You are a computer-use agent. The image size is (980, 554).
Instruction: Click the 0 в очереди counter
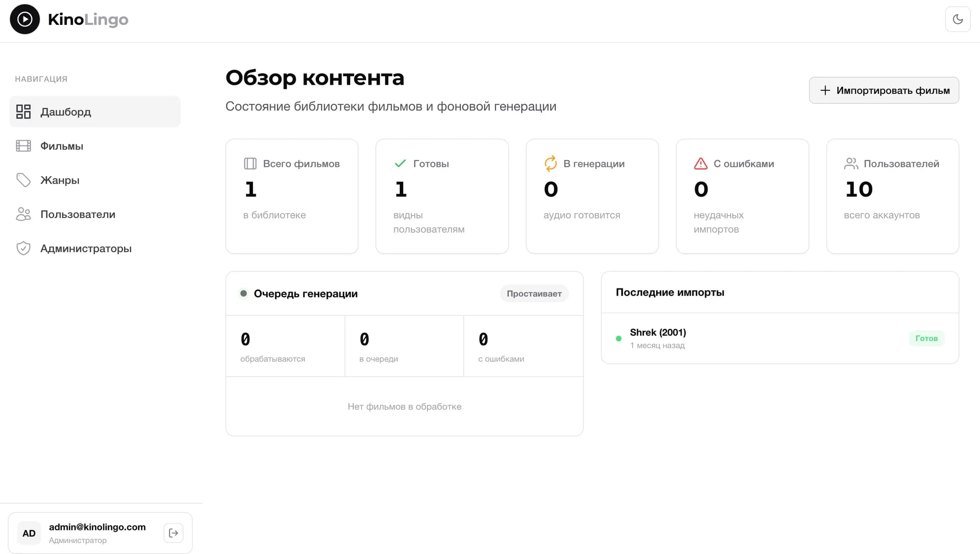point(404,346)
